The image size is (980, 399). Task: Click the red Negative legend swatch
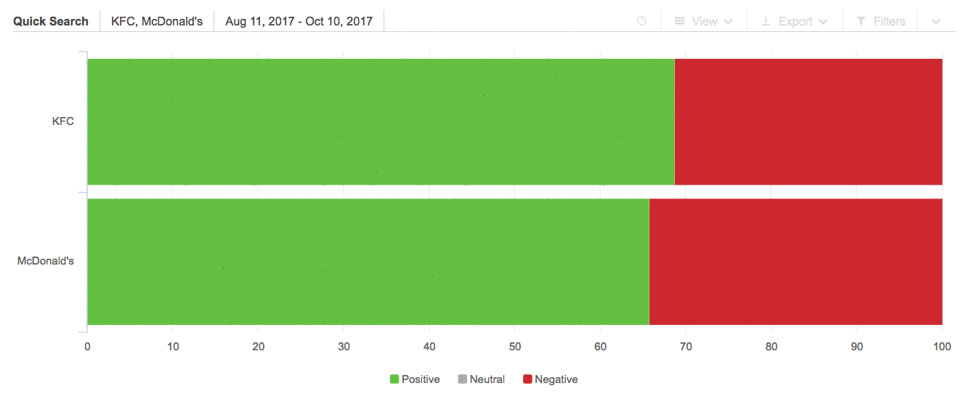(x=528, y=379)
